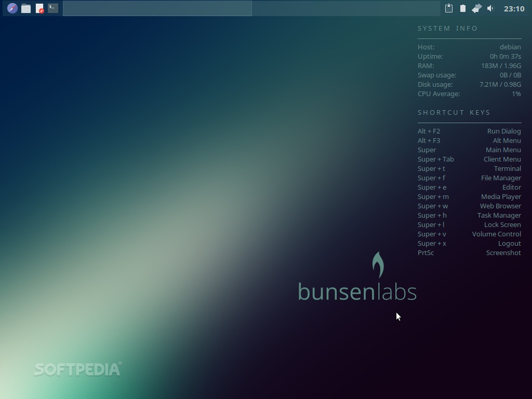The height and width of the screenshot is (399, 532).
Task: Launch the web browser from the panel
Action: click(x=12, y=8)
